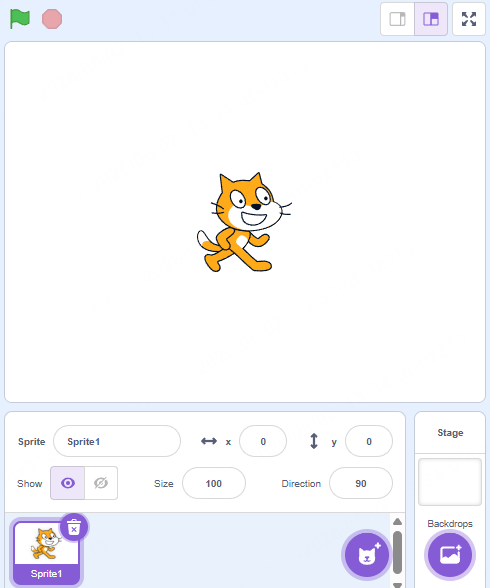Click the Sprite label beside name field
This screenshot has height=588, width=490.
tap(31, 441)
